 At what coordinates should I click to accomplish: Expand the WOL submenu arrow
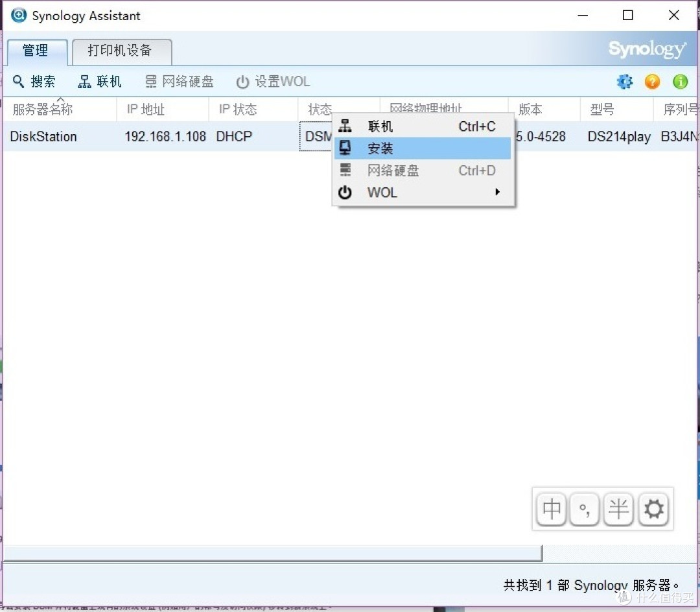[497, 193]
